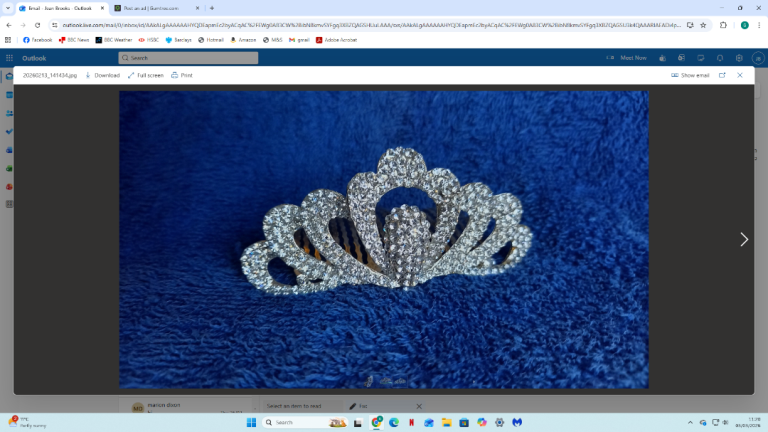This screenshot has width=768, height=432.
Task: Print the tiara image
Action: [x=182, y=75]
